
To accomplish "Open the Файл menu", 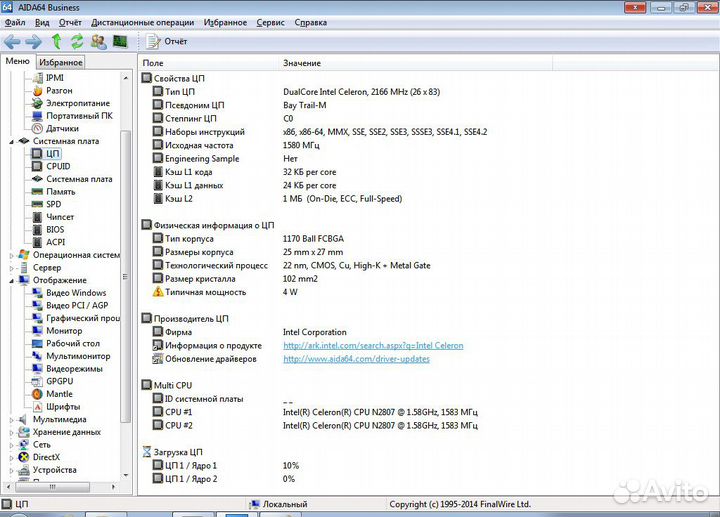I will (x=15, y=22).
